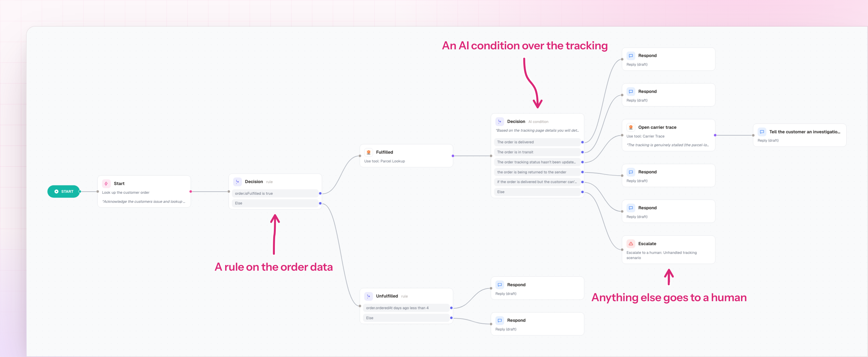The height and width of the screenshot is (357, 868).
Task: Click 'Use tool: Carrier Trace' text
Action: pos(645,136)
